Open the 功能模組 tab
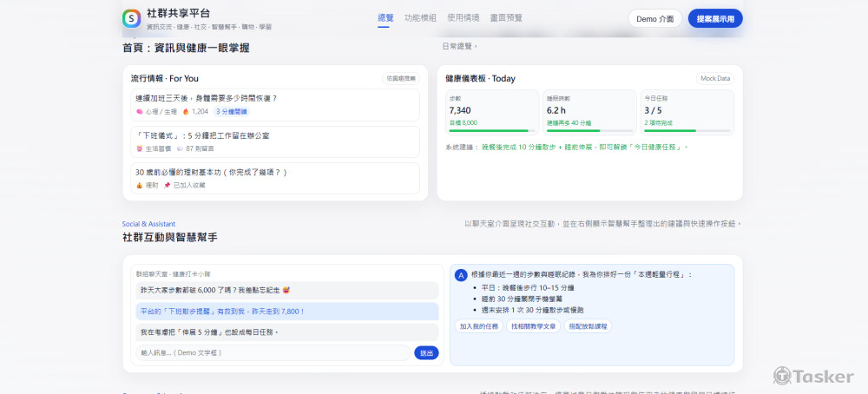 point(421,17)
